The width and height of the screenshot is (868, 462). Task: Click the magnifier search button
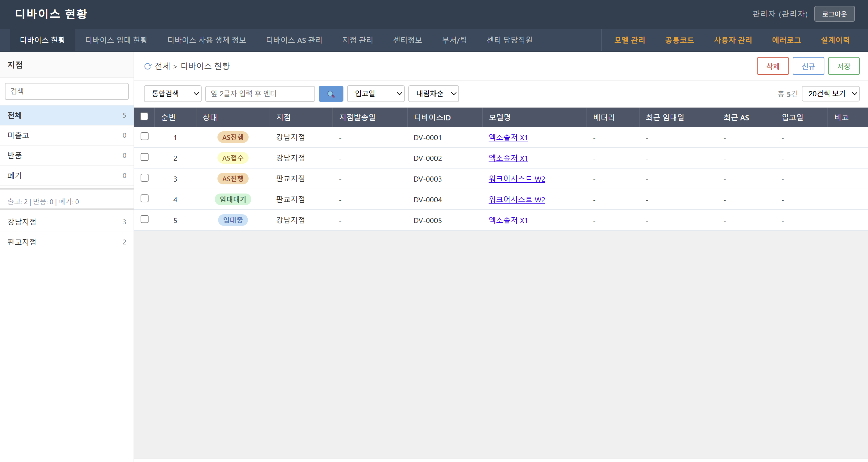click(331, 94)
